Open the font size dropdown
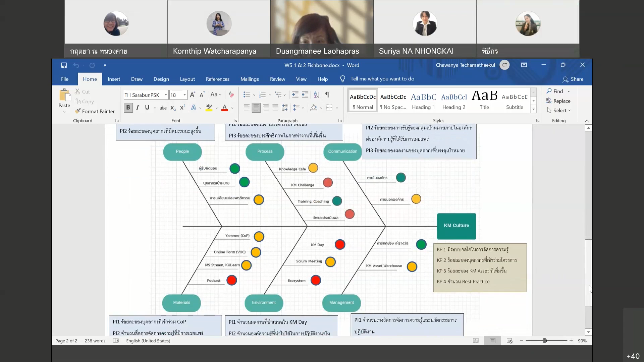The height and width of the screenshot is (362, 644). [x=184, y=95]
